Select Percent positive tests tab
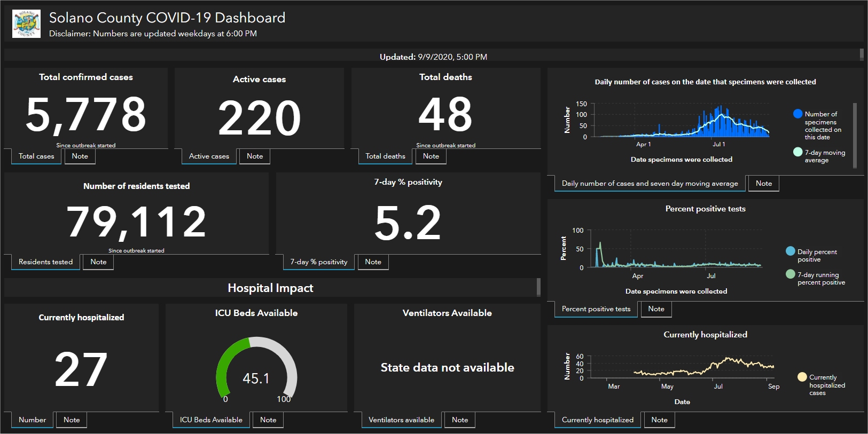Screen dimensions: 868x434 point(596,309)
